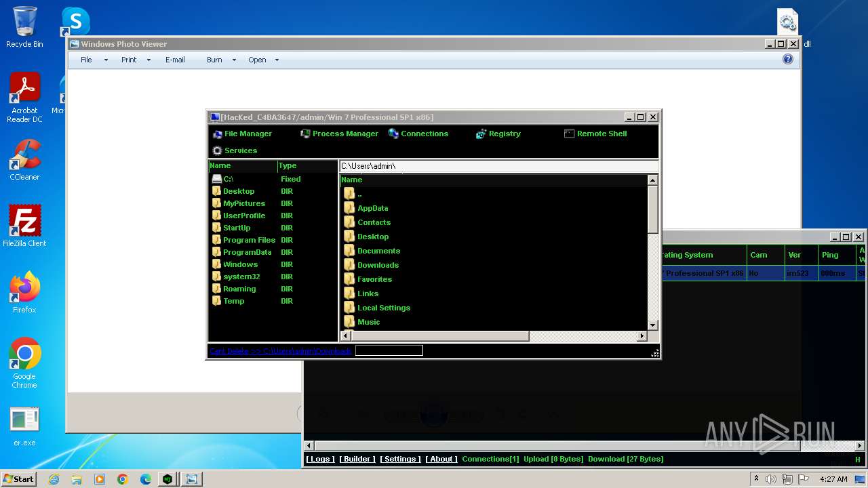The width and height of the screenshot is (868, 488).
Task: Click the Ver column header
Action: (802, 255)
